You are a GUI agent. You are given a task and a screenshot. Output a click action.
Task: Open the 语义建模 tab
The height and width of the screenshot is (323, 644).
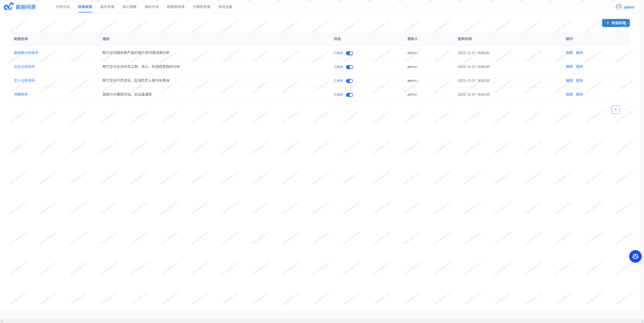pos(129,7)
